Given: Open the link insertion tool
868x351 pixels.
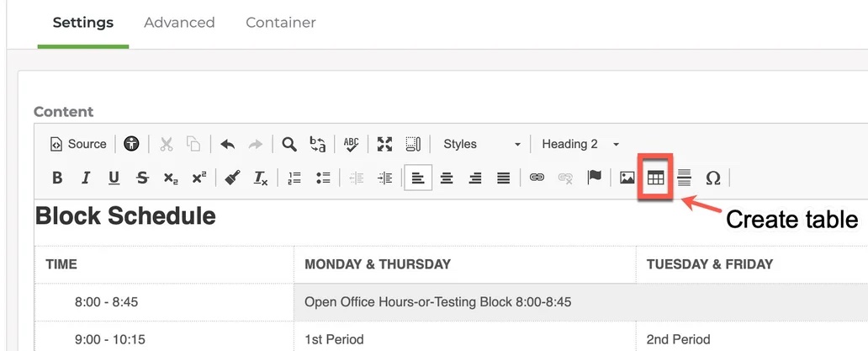Looking at the screenshot, I should 537,178.
